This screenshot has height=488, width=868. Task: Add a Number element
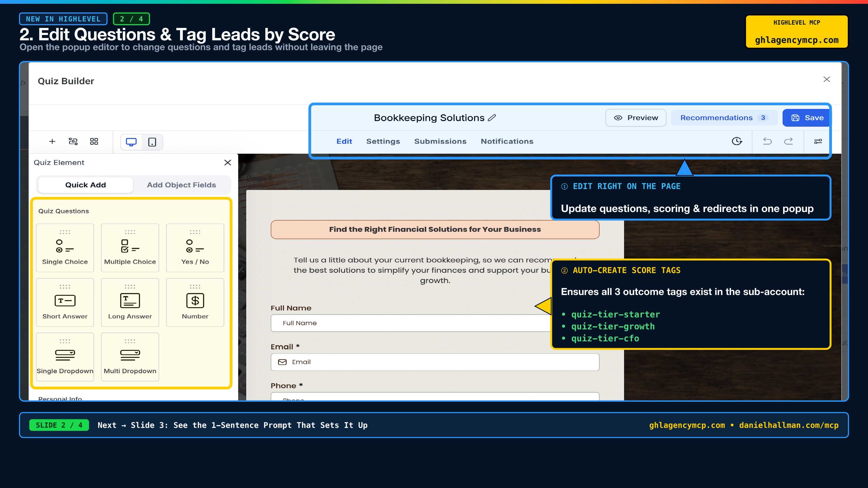click(195, 302)
